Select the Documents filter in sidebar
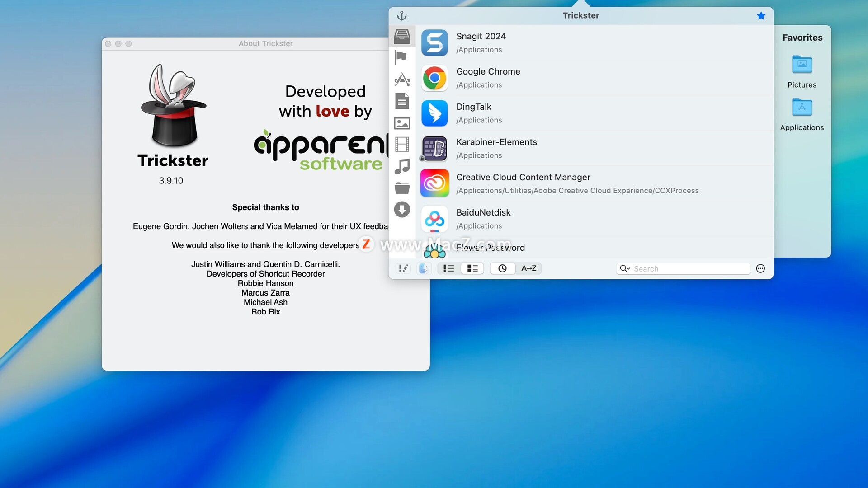The height and width of the screenshot is (488, 868). pos(402,101)
